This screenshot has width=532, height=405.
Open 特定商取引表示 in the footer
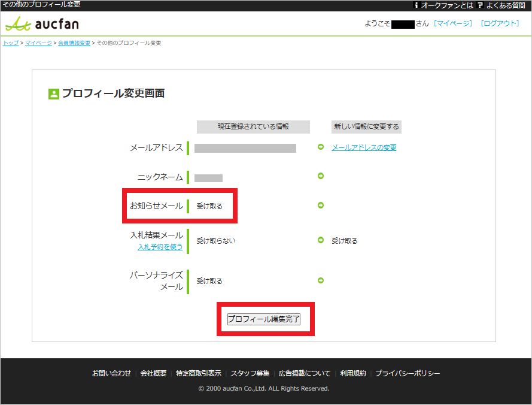coord(199,373)
